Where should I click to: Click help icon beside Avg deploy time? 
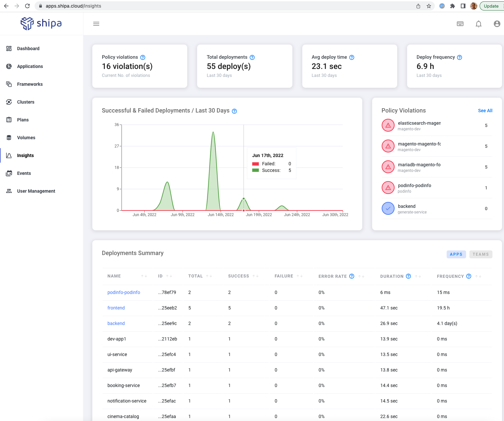coord(352,57)
